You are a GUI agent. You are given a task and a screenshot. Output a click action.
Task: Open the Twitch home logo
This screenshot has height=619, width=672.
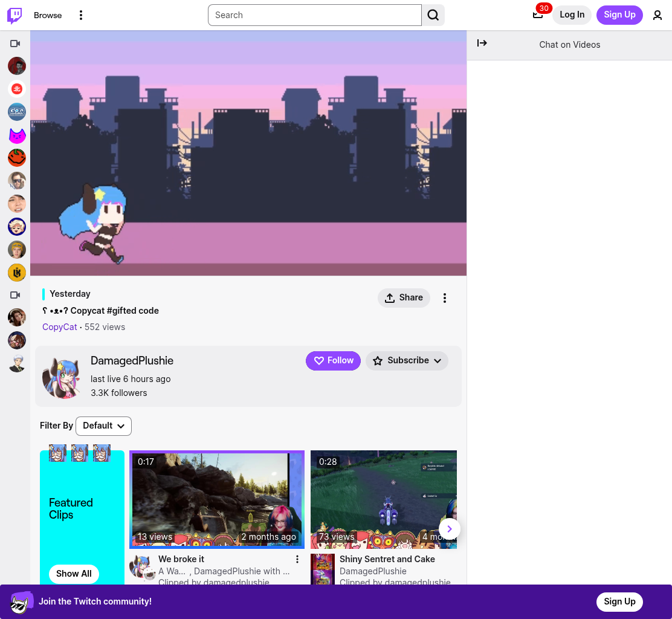click(15, 15)
